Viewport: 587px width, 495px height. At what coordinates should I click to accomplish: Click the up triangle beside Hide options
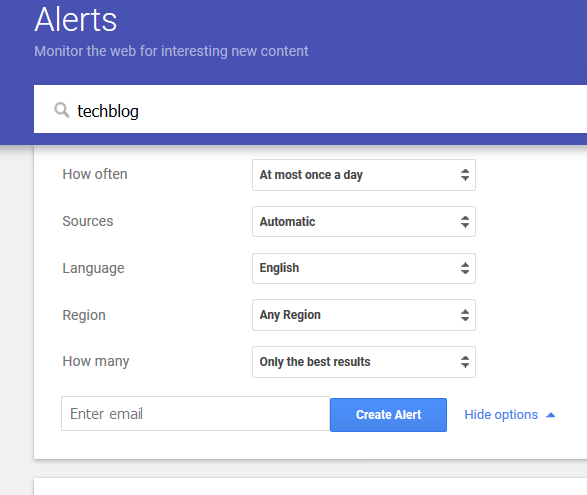[x=550, y=415]
